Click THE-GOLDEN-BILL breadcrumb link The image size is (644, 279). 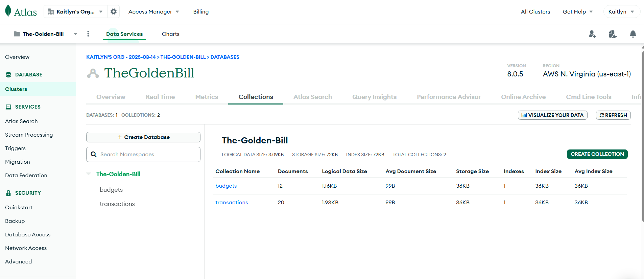tap(183, 57)
